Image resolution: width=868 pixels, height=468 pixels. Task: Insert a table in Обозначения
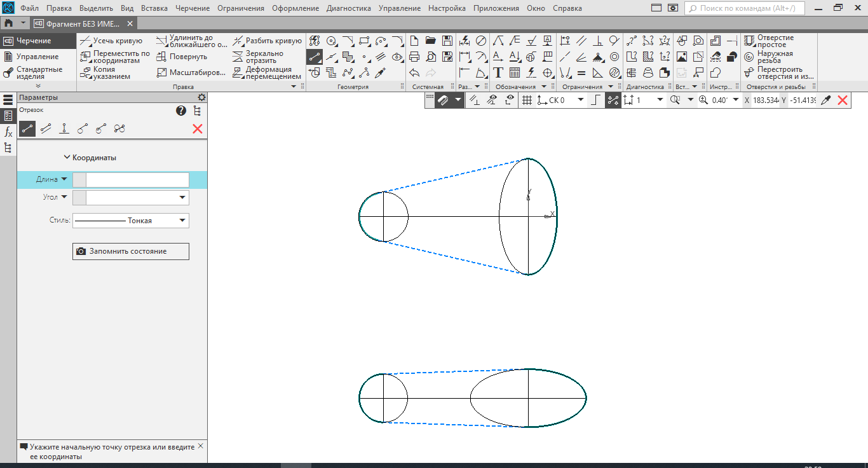pyautogui.click(x=515, y=72)
